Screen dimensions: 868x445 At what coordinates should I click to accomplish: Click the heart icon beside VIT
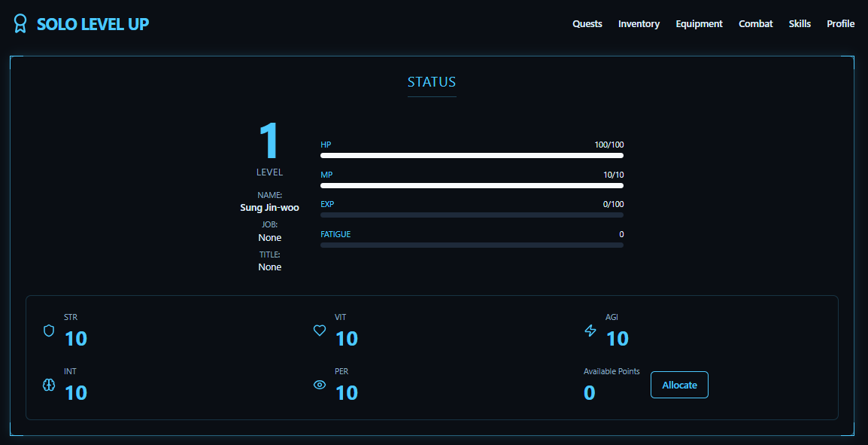pos(320,330)
